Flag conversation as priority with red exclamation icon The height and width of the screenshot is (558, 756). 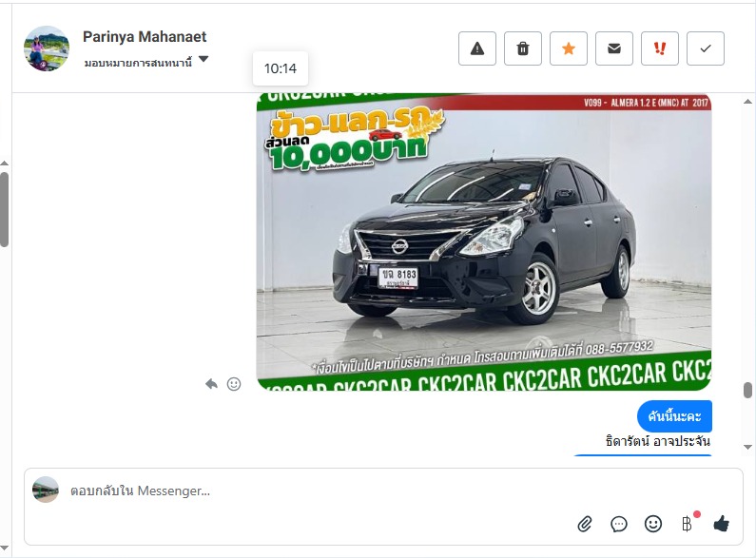pyautogui.click(x=660, y=48)
